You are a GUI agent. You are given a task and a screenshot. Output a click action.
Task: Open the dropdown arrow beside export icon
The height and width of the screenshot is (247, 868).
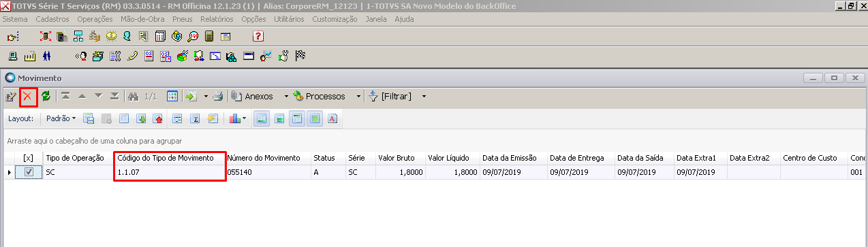206,96
